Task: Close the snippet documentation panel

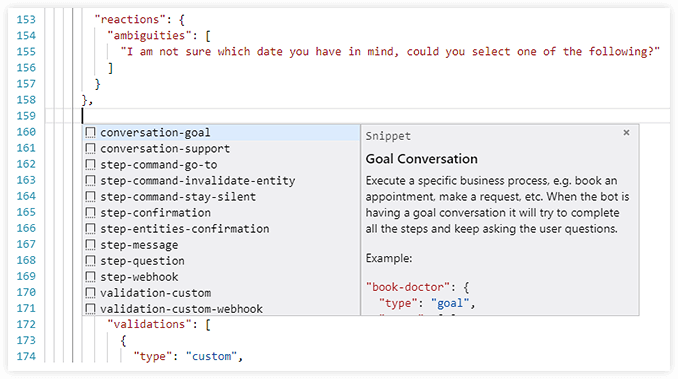Action: (x=626, y=133)
